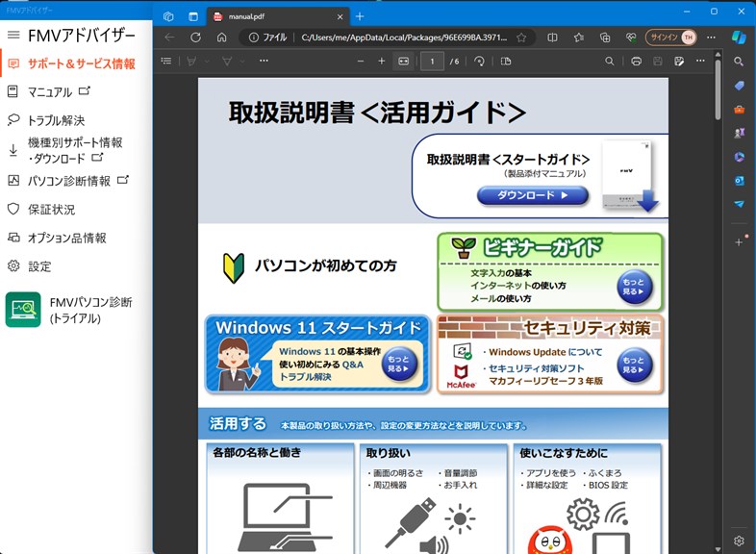Viewport: 756px width, 554px height.
Task: Open Edge settings and more menu
Action: [x=711, y=38]
